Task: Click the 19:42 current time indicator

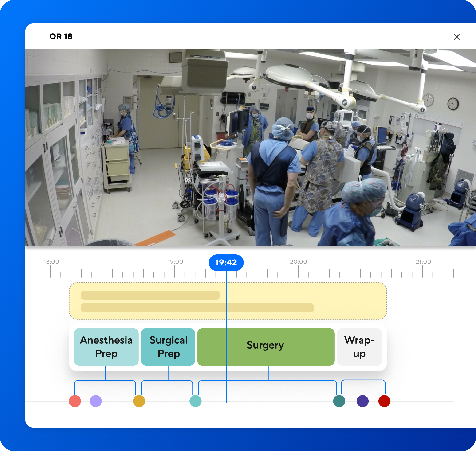Action: 226,263
